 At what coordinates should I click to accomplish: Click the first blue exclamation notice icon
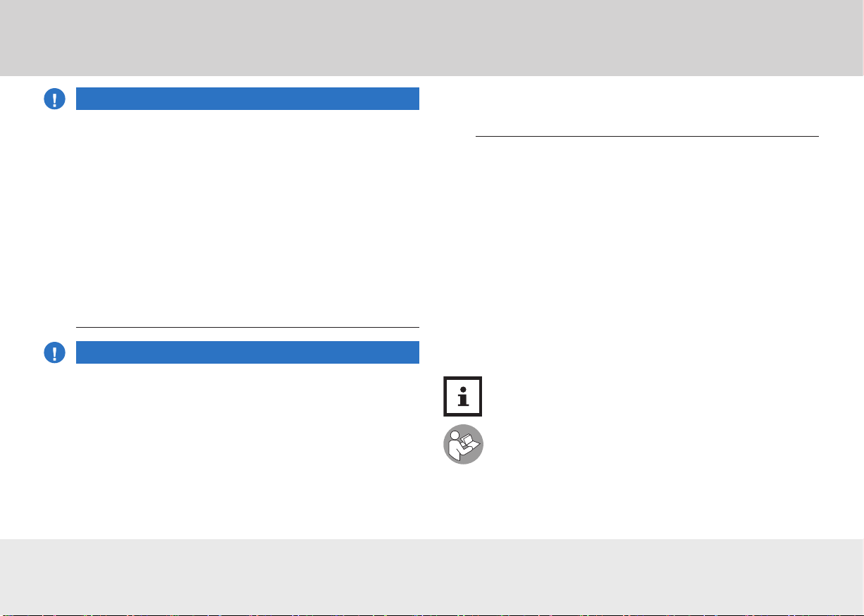tap(54, 99)
